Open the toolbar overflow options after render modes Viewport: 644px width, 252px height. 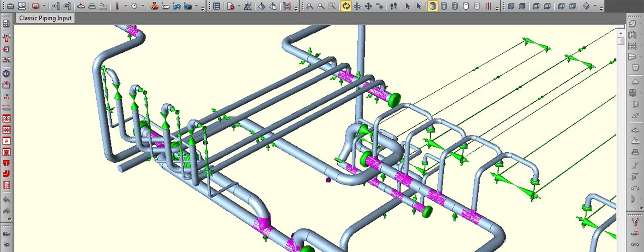point(497,9)
